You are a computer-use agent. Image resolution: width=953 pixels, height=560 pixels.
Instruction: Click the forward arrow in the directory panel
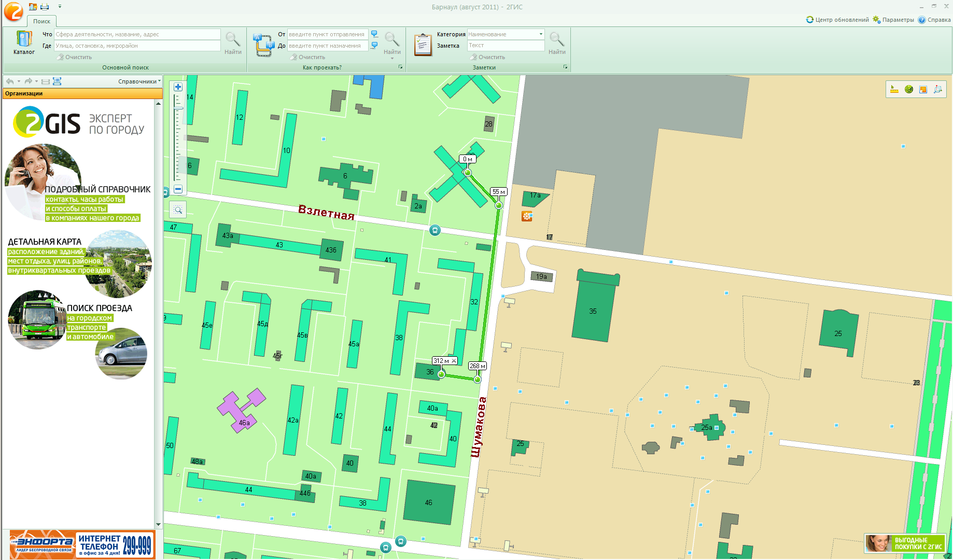28,81
